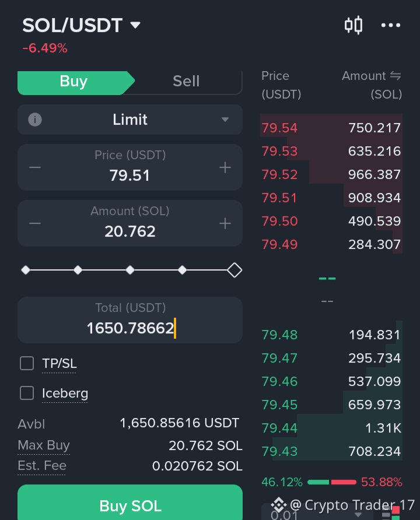
Task: Select the 79.48 bid price row
Action: 331,335
